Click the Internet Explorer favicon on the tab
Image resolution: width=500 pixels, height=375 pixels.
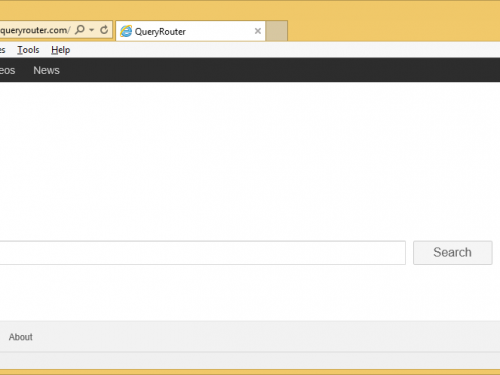(x=126, y=31)
